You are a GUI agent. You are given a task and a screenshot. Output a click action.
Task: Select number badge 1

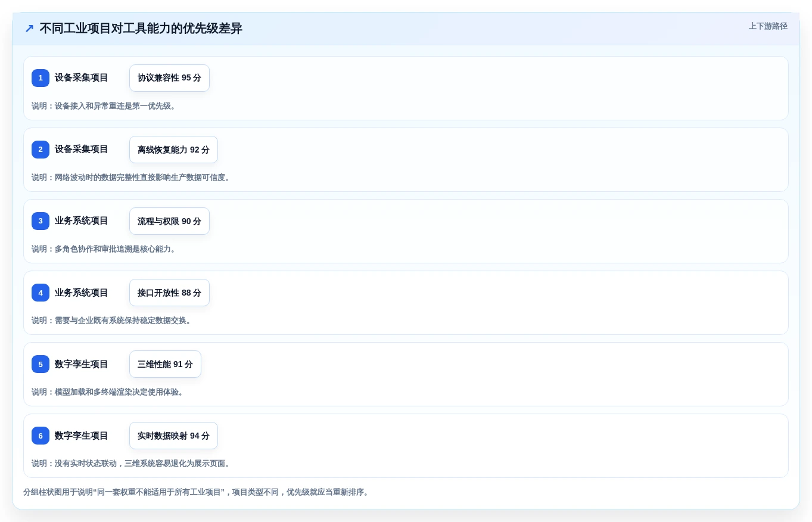tap(41, 78)
